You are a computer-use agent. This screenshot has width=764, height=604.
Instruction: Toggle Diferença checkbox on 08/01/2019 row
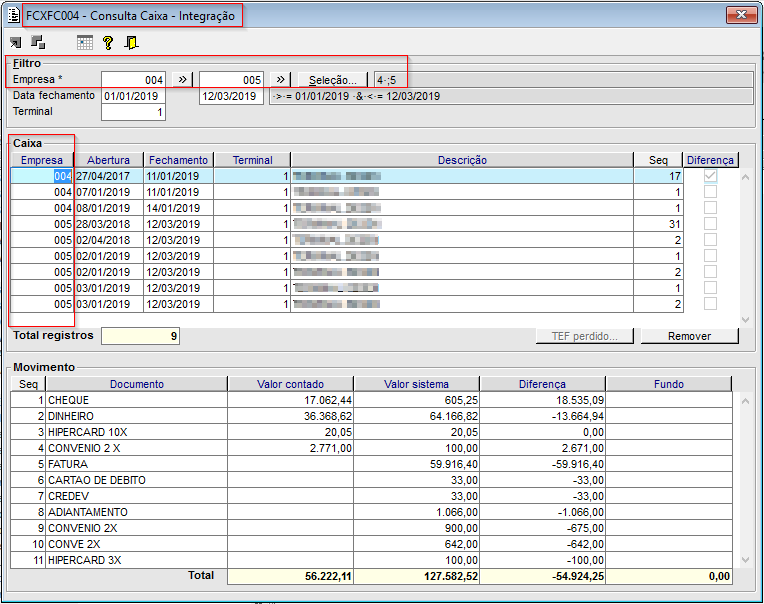pos(710,208)
